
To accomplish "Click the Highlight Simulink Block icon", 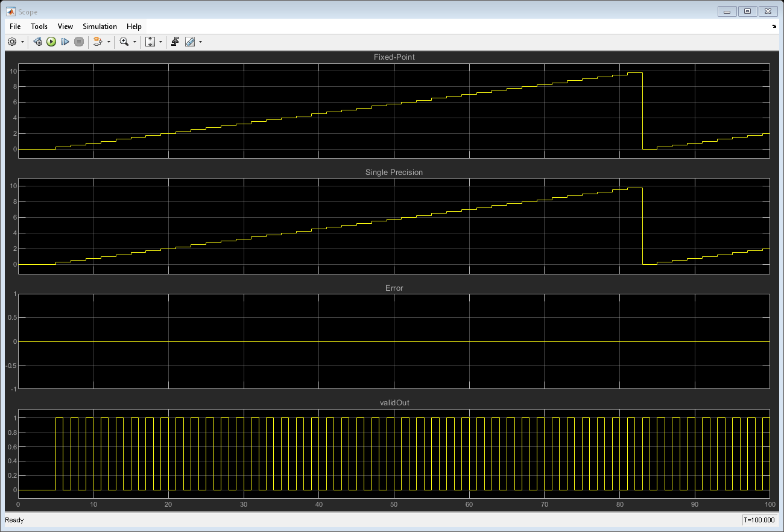I will pyautogui.click(x=98, y=42).
